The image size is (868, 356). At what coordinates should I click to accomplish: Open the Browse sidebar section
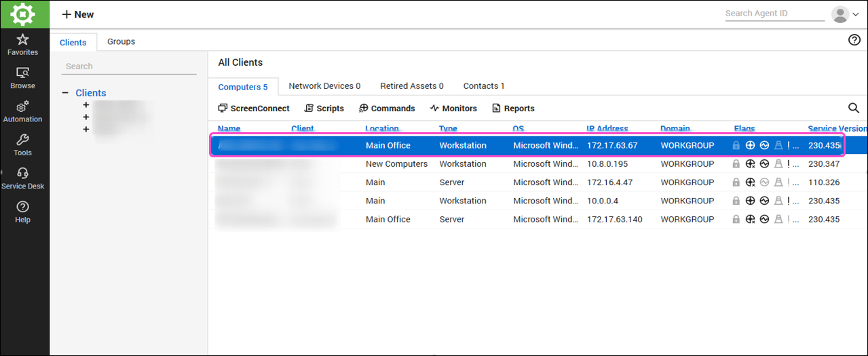coord(22,78)
